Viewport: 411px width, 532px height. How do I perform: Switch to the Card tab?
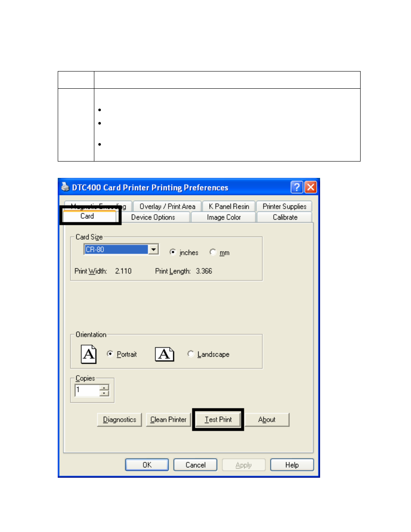(87, 216)
